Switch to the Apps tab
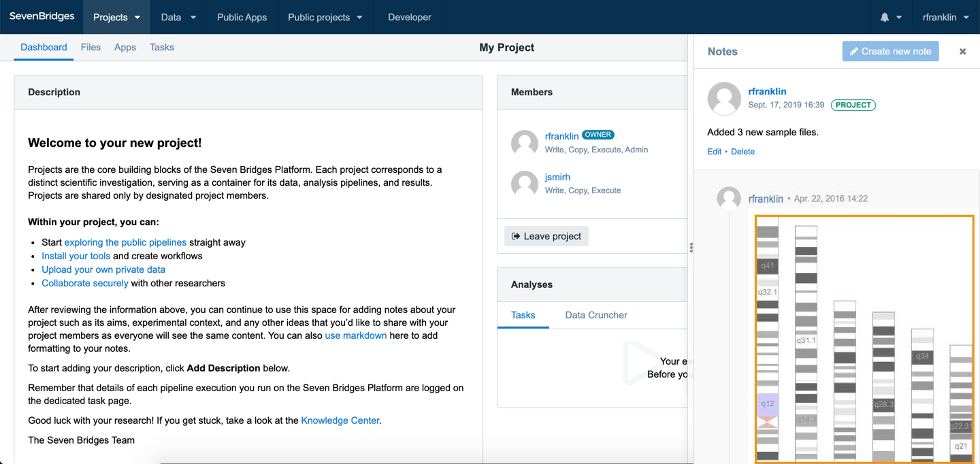 point(125,47)
